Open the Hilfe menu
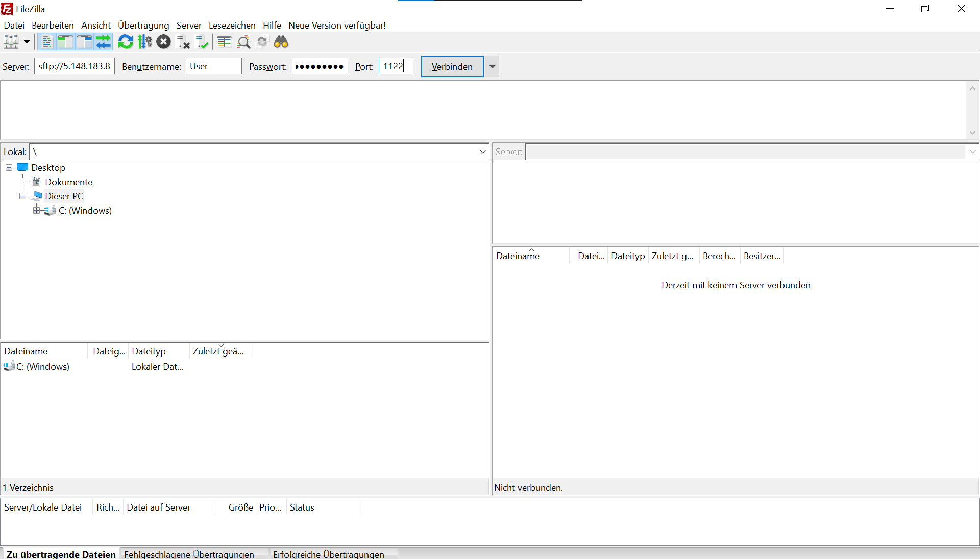 [x=272, y=26]
